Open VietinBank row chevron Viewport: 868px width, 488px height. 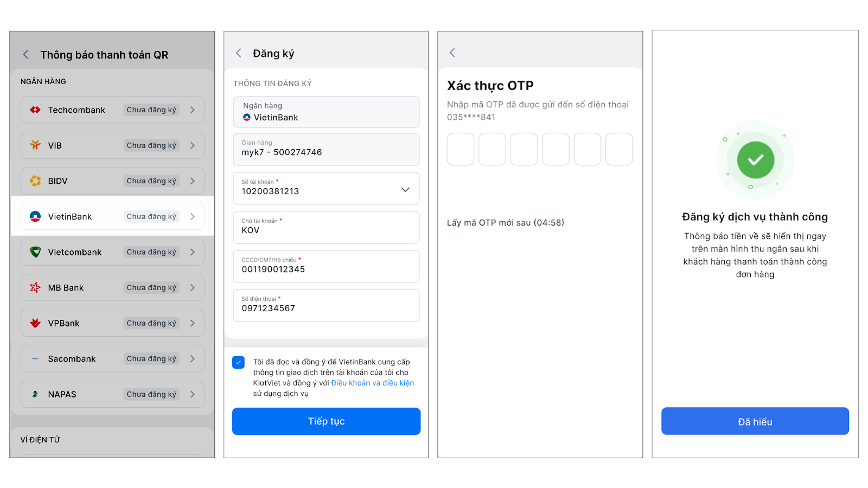pyautogui.click(x=193, y=216)
